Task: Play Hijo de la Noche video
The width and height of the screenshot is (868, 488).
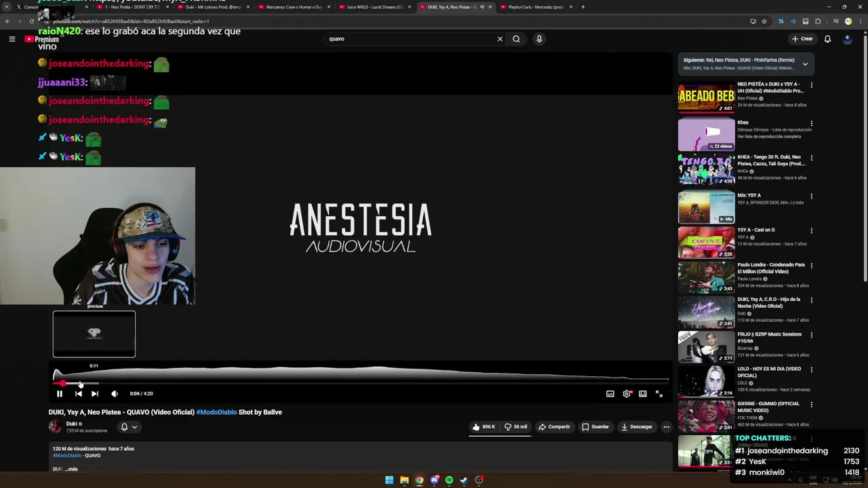Action: click(706, 312)
